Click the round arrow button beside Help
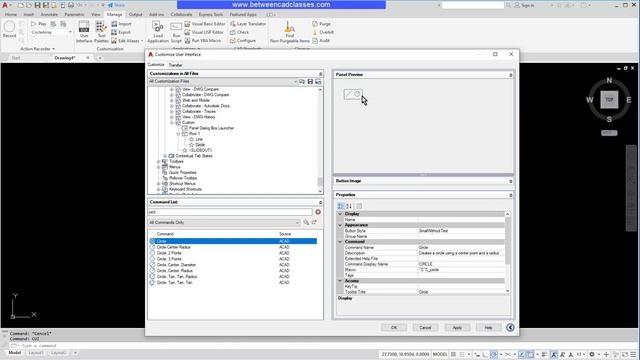 click(510, 327)
